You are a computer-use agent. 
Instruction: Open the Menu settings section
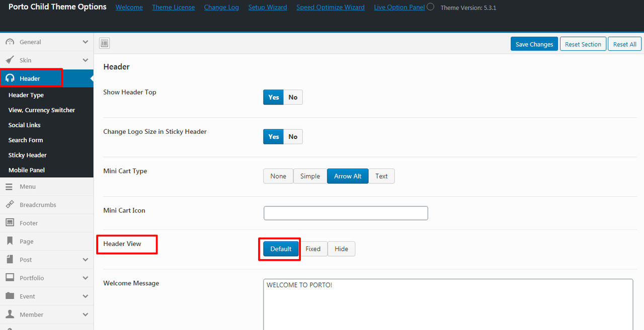(x=47, y=187)
